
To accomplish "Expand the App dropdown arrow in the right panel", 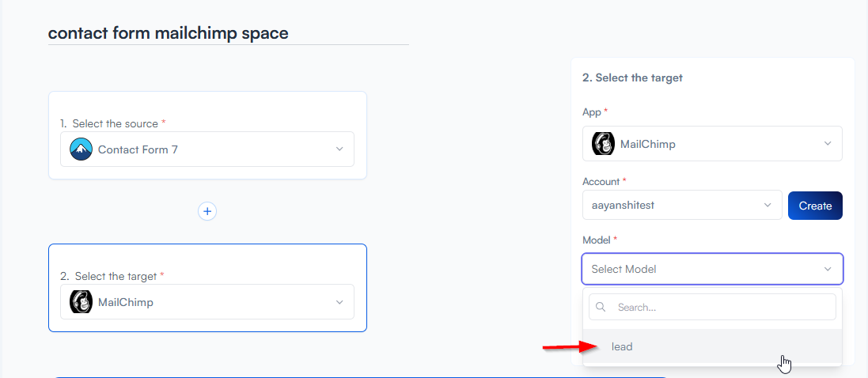I will [828, 144].
